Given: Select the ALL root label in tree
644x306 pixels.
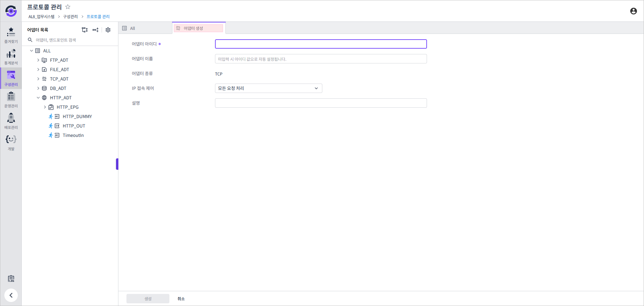Looking at the screenshot, I should [47, 51].
